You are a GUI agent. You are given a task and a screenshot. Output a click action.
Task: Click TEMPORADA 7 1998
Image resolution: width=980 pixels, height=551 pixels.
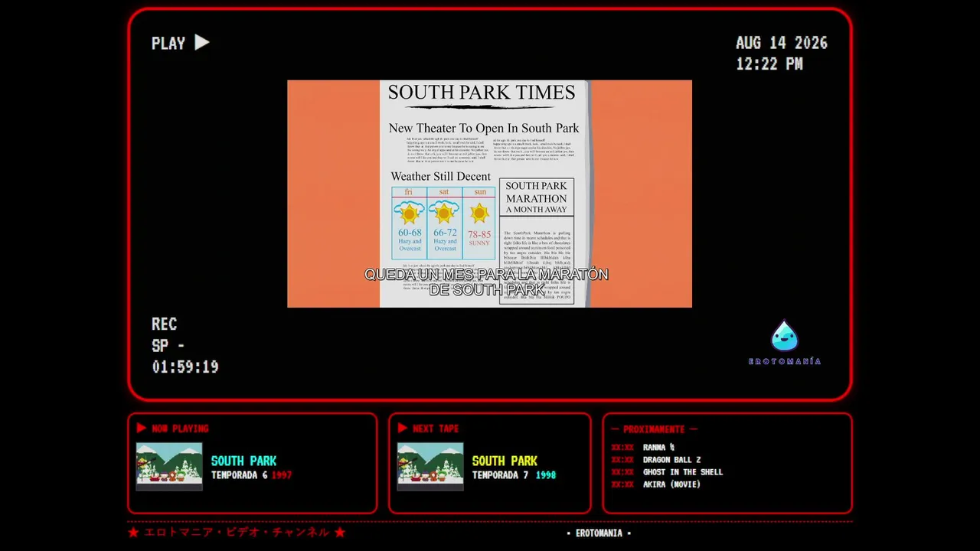514,475
